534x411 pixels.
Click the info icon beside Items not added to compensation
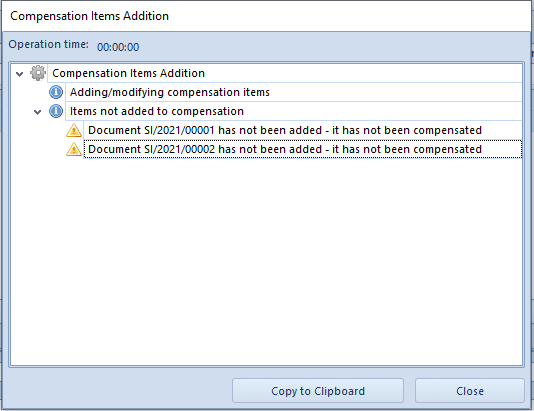tap(56, 111)
